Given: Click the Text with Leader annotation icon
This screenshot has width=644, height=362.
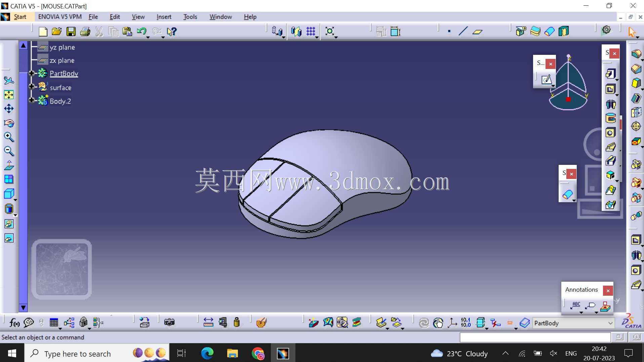Looking at the screenshot, I should [576, 305].
